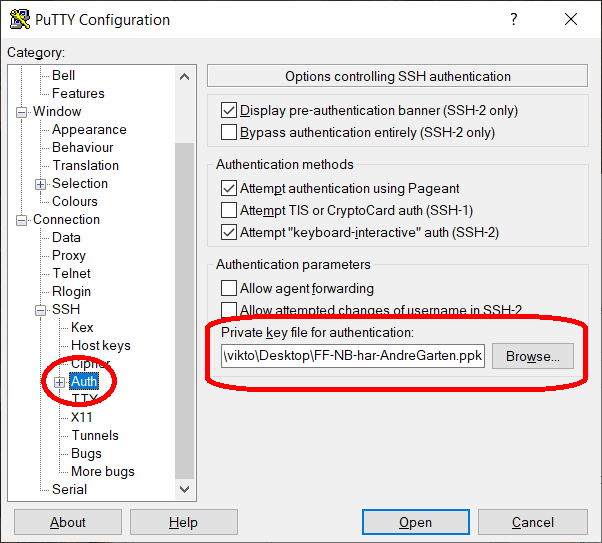
Task: Click the Open button
Action: pos(415,522)
